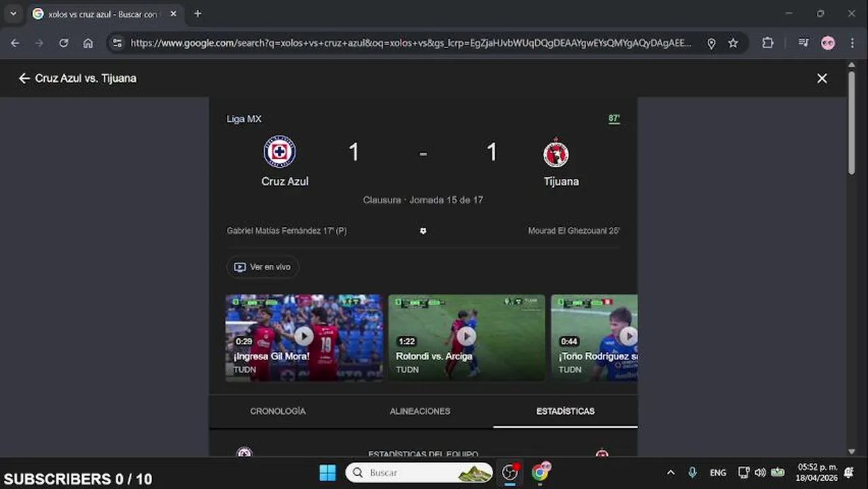Click Gabriel Matías Fernández 17' (P)
Image resolution: width=868 pixels, height=489 pixels.
click(287, 231)
